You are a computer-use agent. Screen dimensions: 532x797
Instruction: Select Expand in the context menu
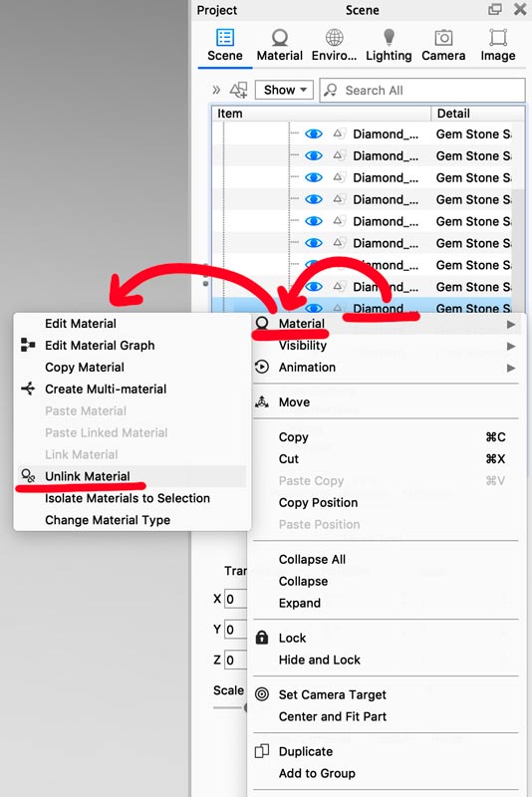(x=387, y=604)
